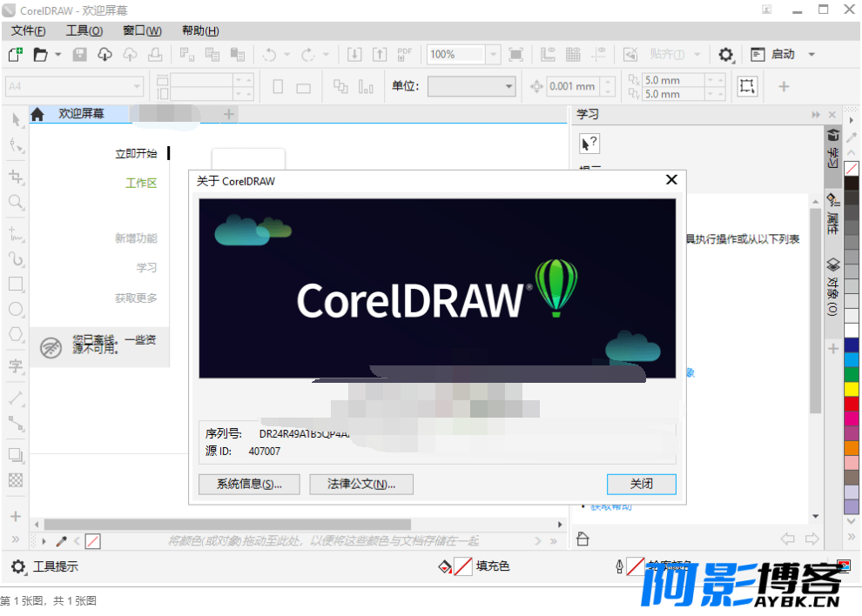Select the Crop tool
862x616 pixels.
(16, 177)
